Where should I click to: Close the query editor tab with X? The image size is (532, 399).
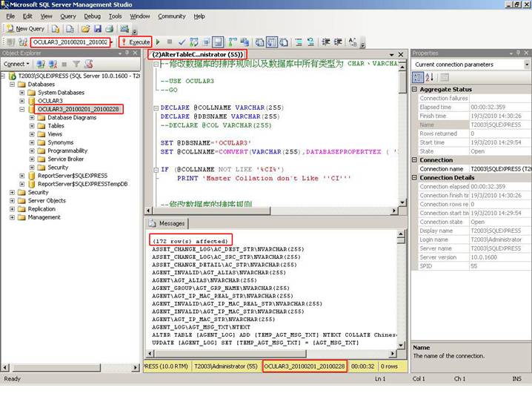click(401, 55)
